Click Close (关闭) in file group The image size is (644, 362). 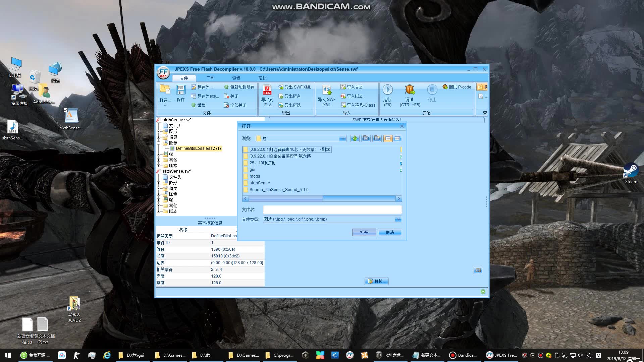click(x=231, y=96)
